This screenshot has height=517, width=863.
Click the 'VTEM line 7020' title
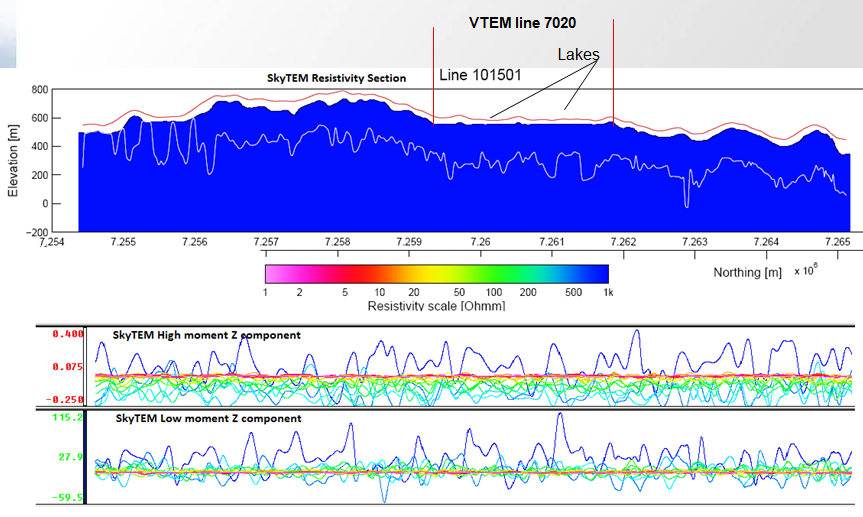522,23
